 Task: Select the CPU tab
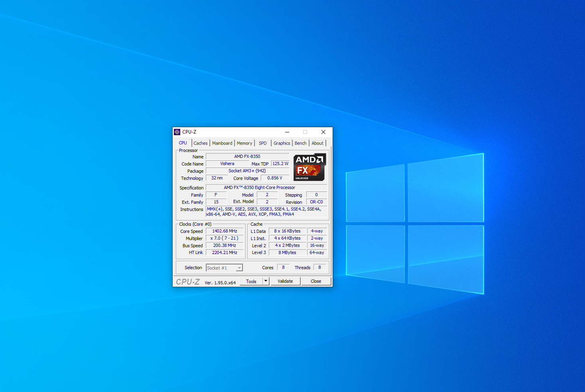click(183, 143)
